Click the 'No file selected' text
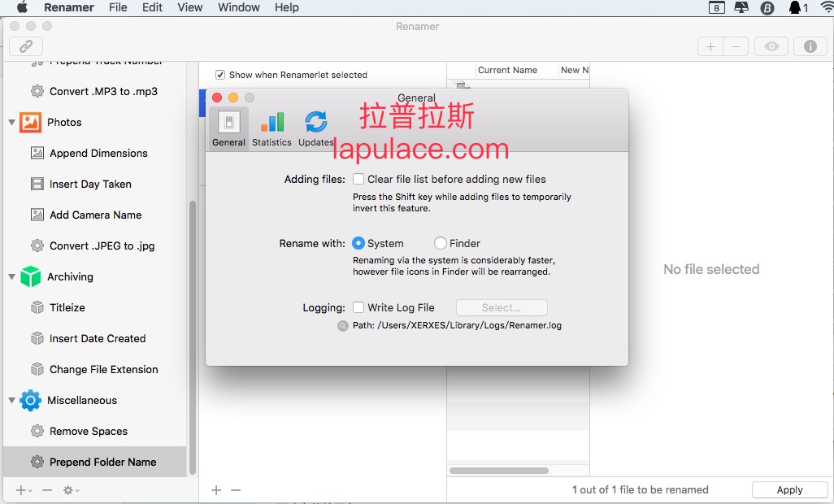 (x=711, y=269)
